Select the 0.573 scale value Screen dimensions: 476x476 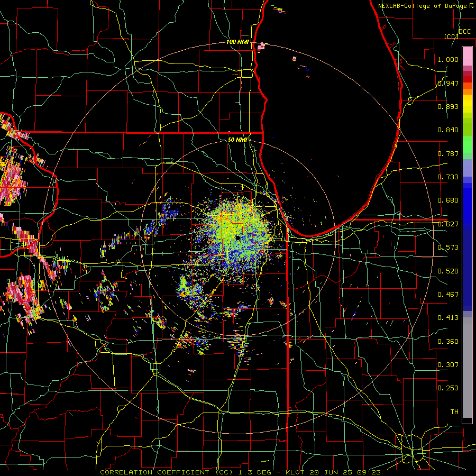click(448, 248)
